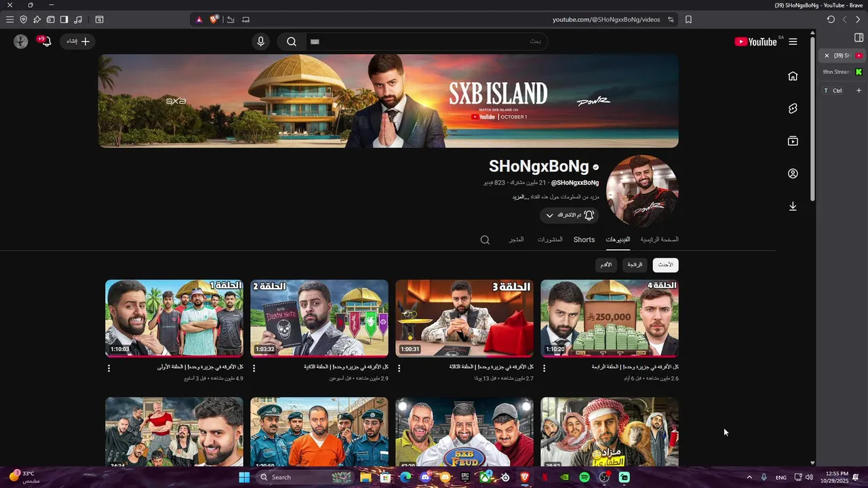The height and width of the screenshot is (488, 868).
Task: Click the SXB FEUD video thumbnail
Action: (465, 432)
